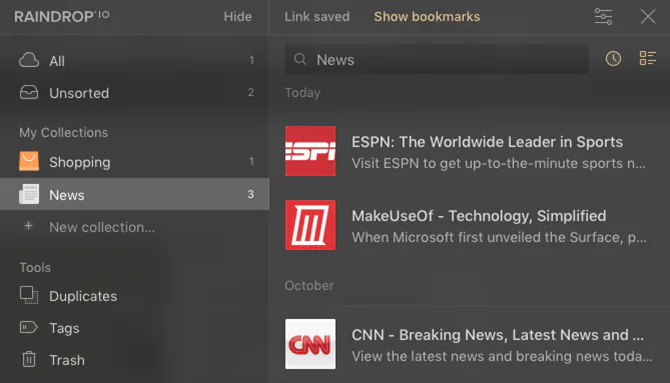670x383 pixels.
Task: Click description 'View the latest news...'
Action: [502, 356]
